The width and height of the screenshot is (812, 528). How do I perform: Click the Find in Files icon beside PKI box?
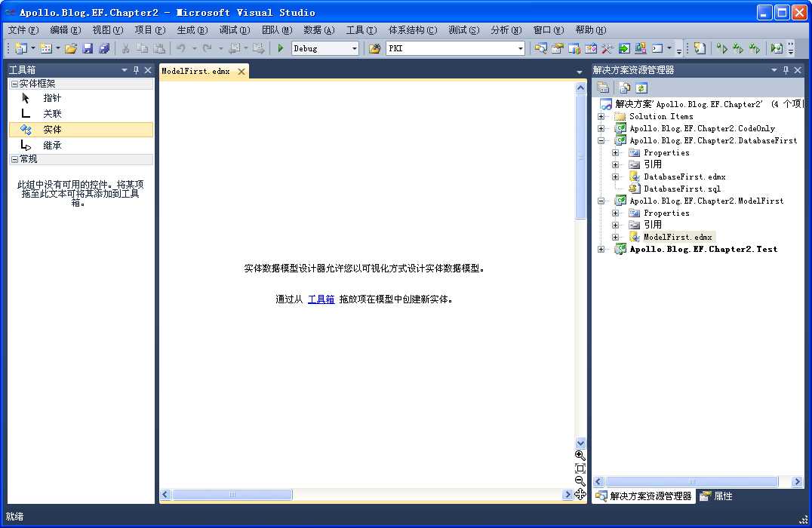[374, 48]
